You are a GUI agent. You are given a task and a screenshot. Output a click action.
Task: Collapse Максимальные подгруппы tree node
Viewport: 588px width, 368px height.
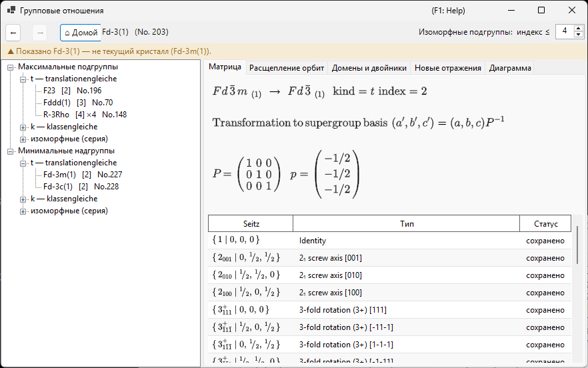11,67
